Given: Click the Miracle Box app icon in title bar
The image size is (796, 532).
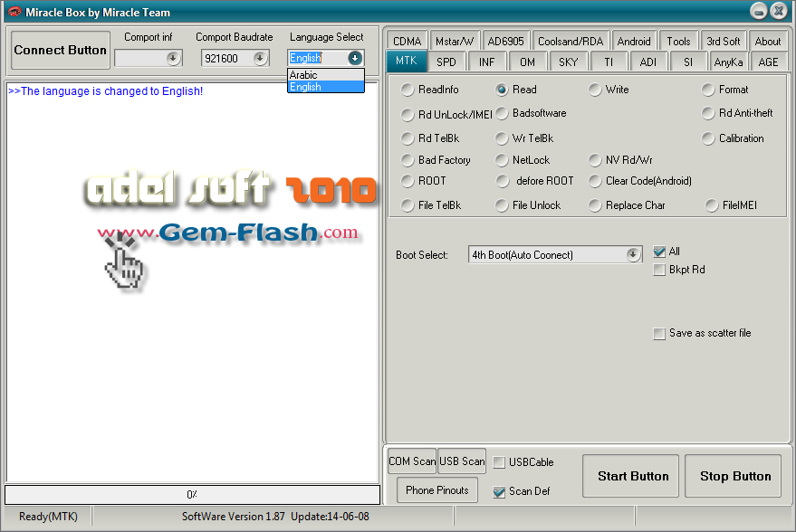Looking at the screenshot, I should point(14,12).
